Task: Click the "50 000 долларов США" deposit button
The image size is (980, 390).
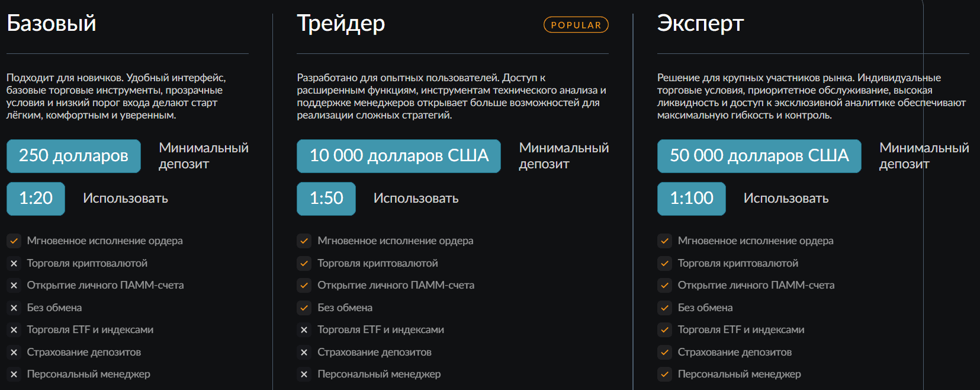Action: [759, 156]
